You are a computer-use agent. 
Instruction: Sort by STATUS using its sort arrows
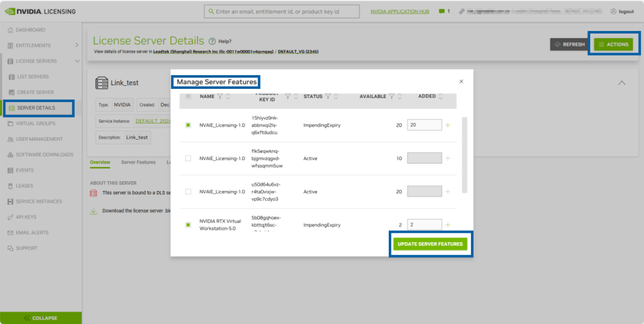coord(336,97)
